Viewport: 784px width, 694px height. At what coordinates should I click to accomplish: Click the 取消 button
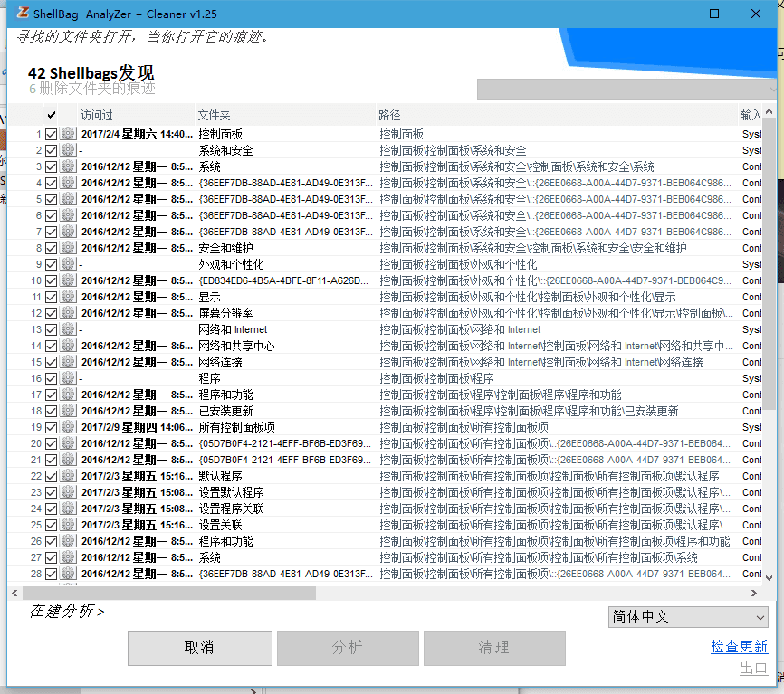tap(199, 648)
